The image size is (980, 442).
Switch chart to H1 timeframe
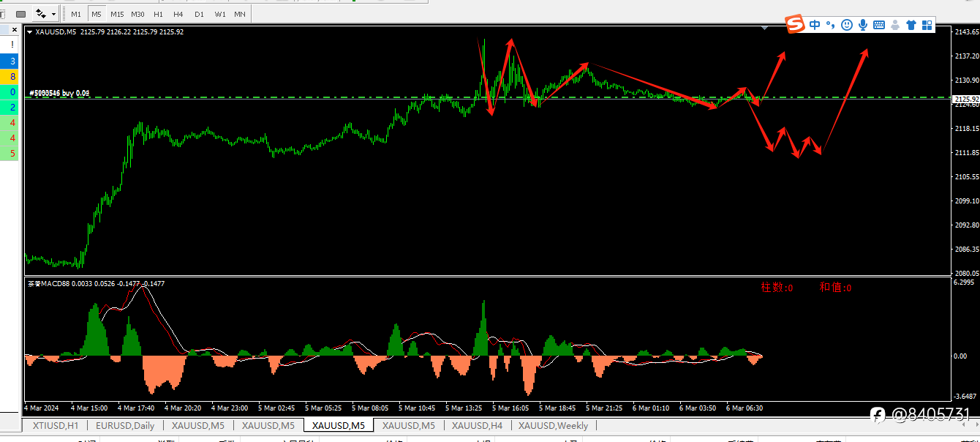pyautogui.click(x=158, y=14)
